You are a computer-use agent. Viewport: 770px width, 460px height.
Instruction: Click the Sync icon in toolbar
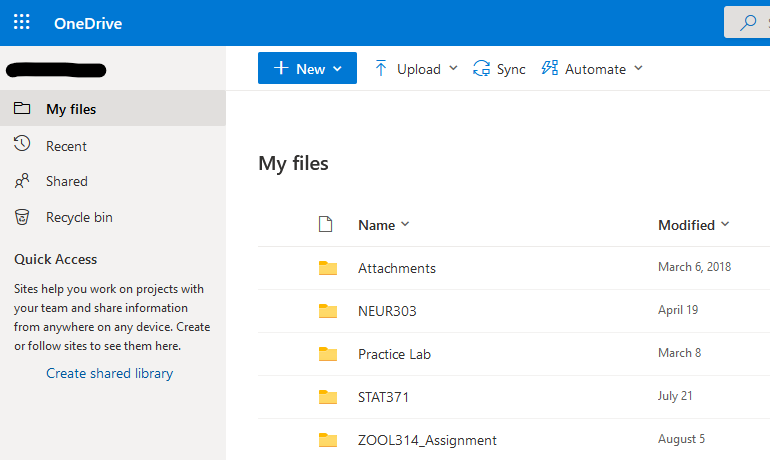(482, 69)
